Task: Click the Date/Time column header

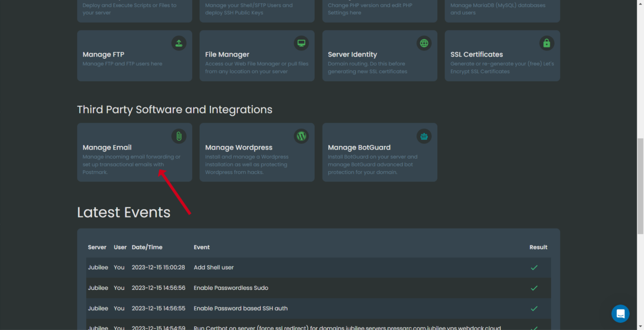Action: [147, 247]
